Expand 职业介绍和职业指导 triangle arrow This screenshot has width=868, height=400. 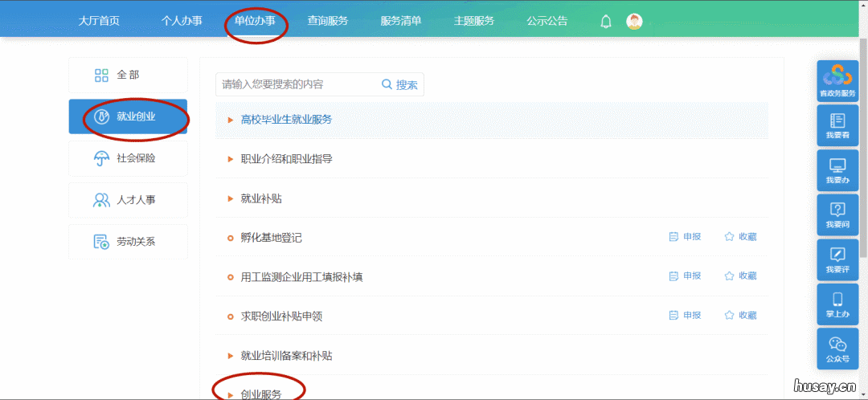(x=231, y=159)
